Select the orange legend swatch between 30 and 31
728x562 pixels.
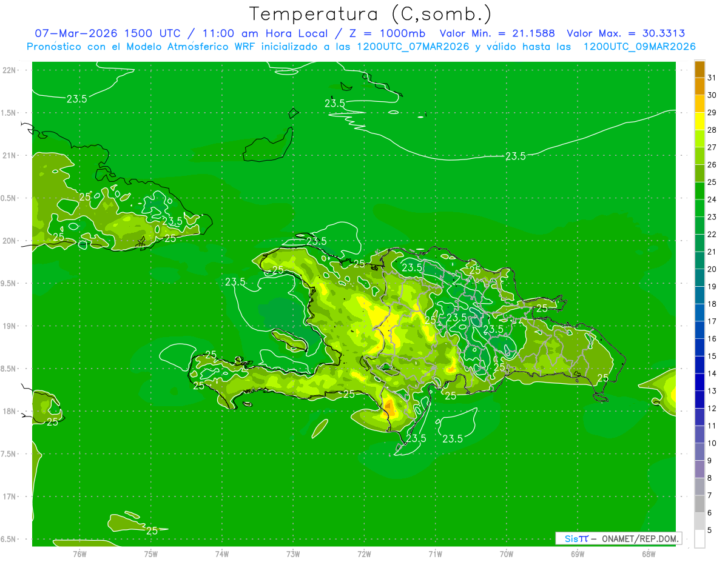[699, 87]
